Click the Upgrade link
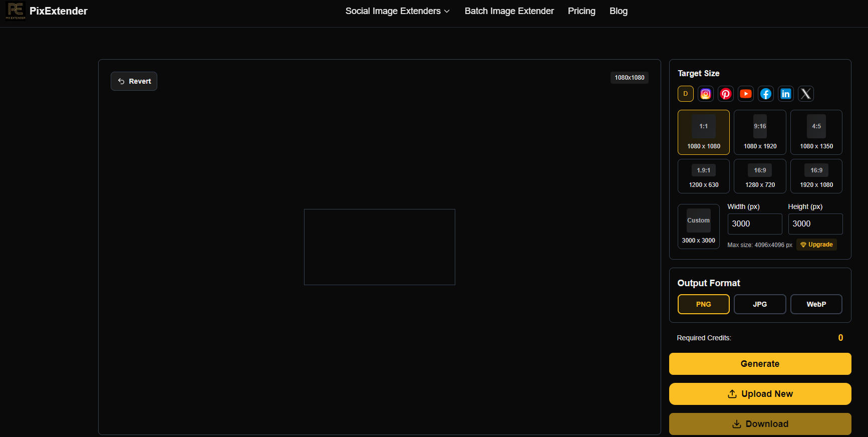 click(x=816, y=245)
